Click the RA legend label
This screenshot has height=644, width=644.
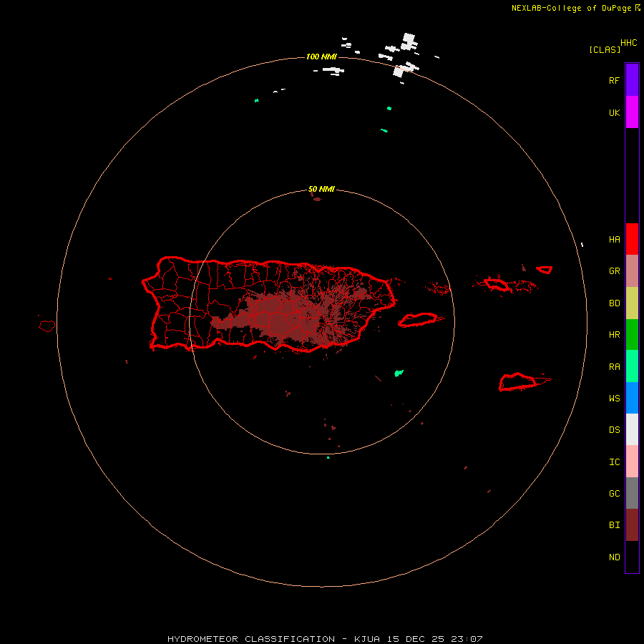(x=615, y=367)
